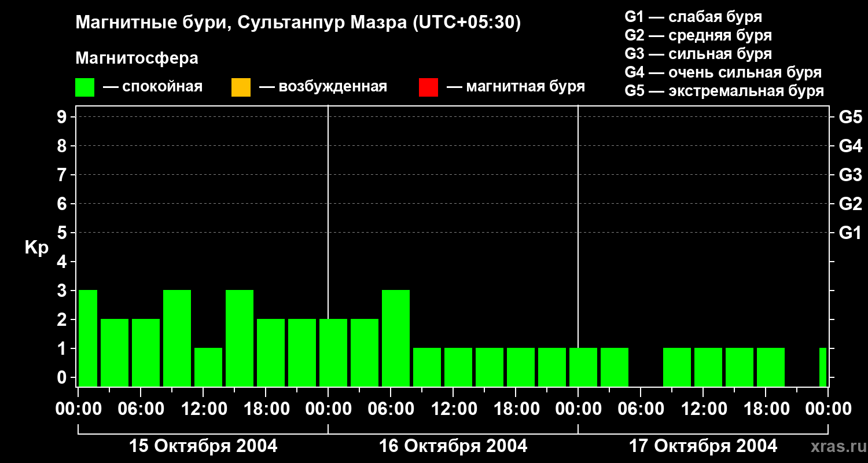The width and height of the screenshot is (868, 463).
Task: Select the chart title "Магнитные бури, Султанпур Мазра"
Action: pyautogui.click(x=241, y=24)
